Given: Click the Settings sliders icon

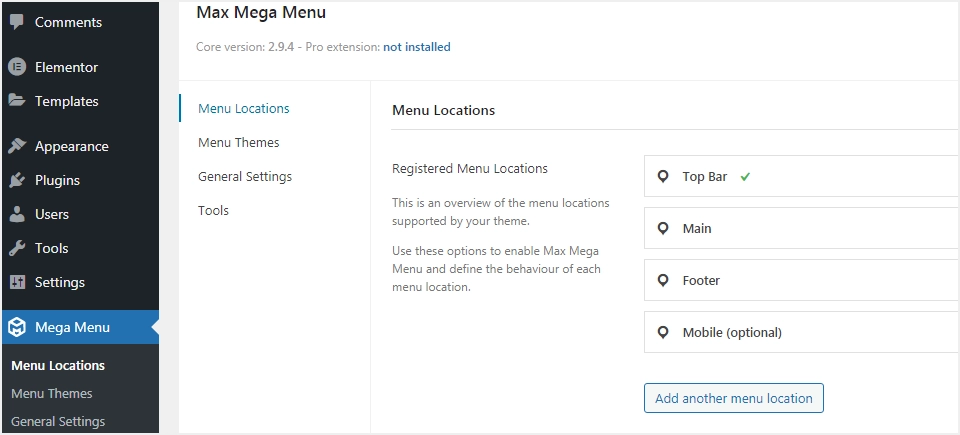Looking at the screenshot, I should coord(17,282).
